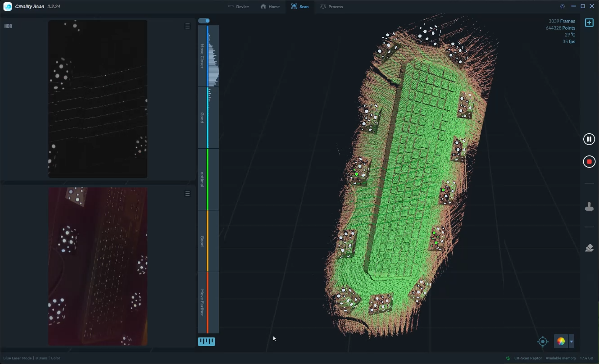Select the marker stamp tool

click(589, 207)
